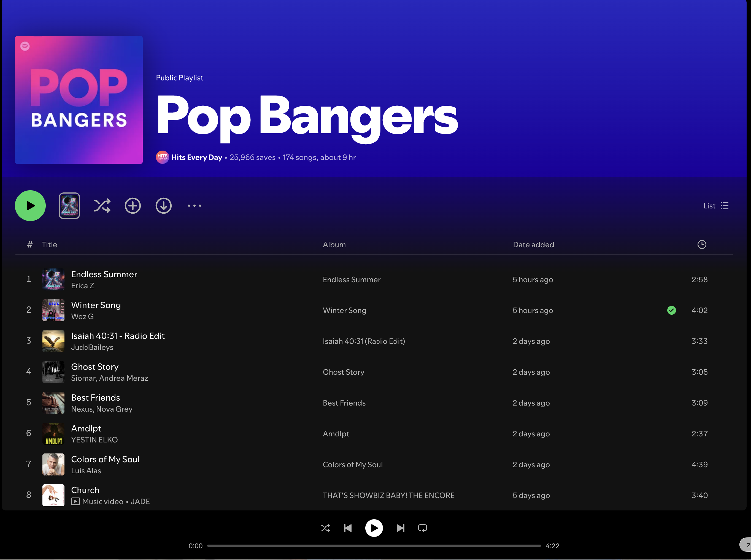Toggle the green saved checkmark on Winter Song
This screenshot has width=751, height=560.
(x=672, y=311)
